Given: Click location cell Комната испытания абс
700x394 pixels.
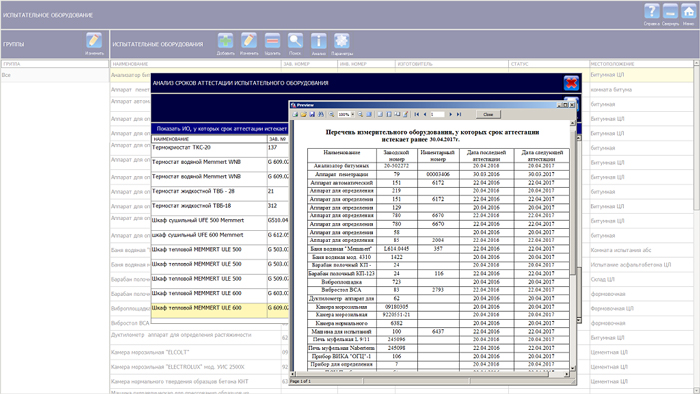Looking at the screenshot, I should click(x=621, y=250).
